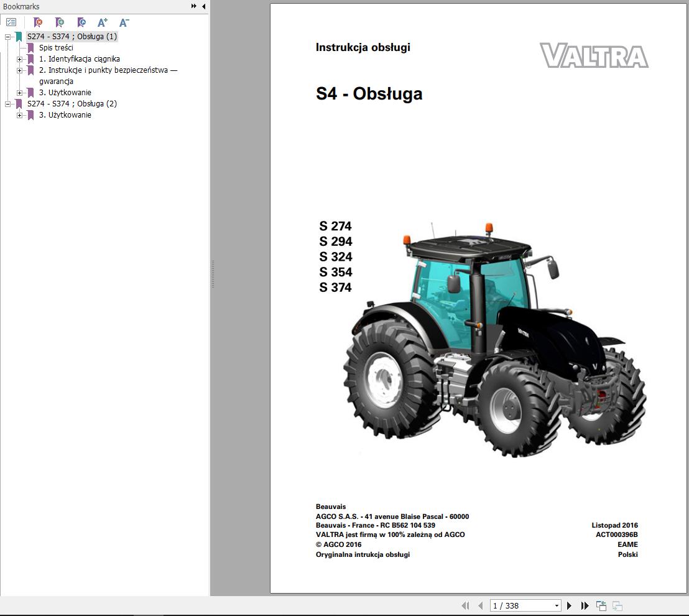This screenshot has width=689, height=616.
Task: Click the green bookmark icon of Obsługa (1)
Action: point(19,37)
